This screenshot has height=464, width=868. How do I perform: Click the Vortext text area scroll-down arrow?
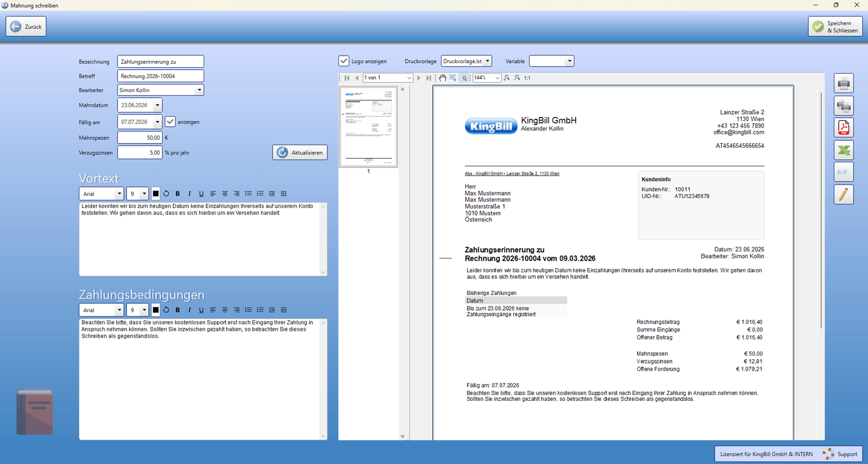(x=323, y=272)
